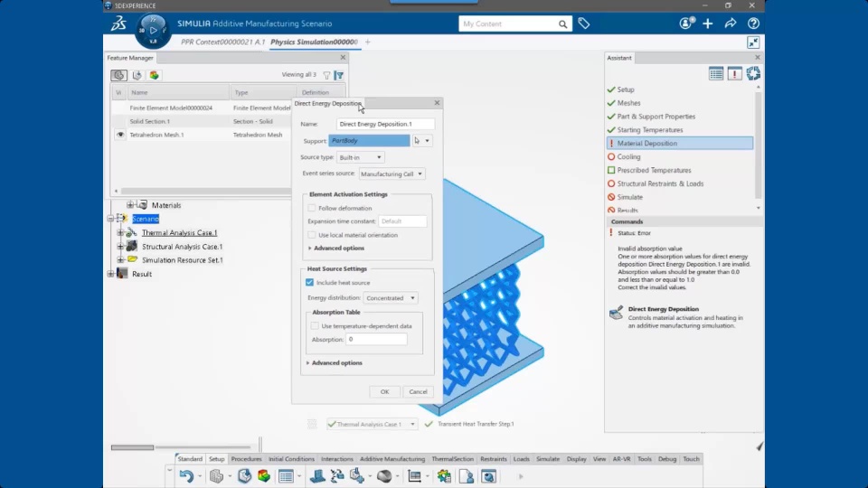Select Cooling step in Assistant
The width and height of the screenshot is (868, 488).
click(x=628, y=156)
